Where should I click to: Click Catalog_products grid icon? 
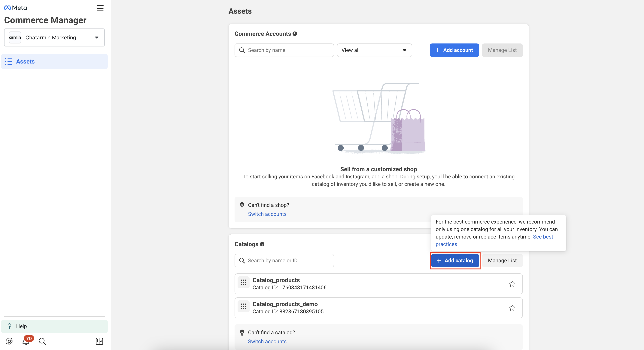pos(243,283)
